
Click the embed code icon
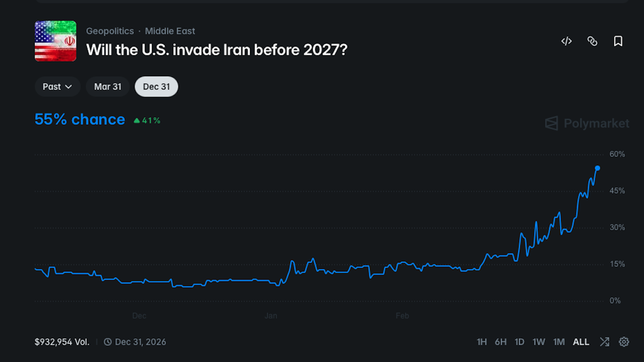567,41
